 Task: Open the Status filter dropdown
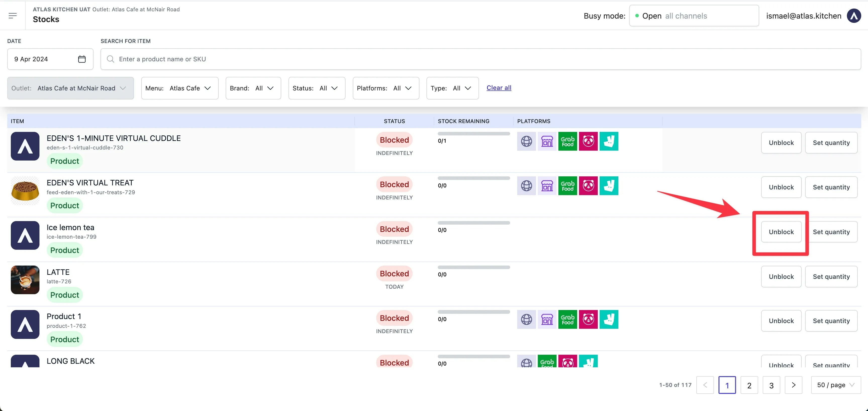point(316,88)
